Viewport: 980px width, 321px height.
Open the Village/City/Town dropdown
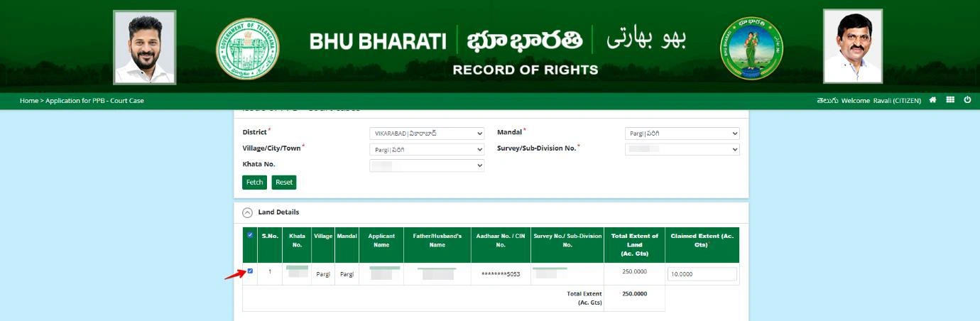pos(427,150)
